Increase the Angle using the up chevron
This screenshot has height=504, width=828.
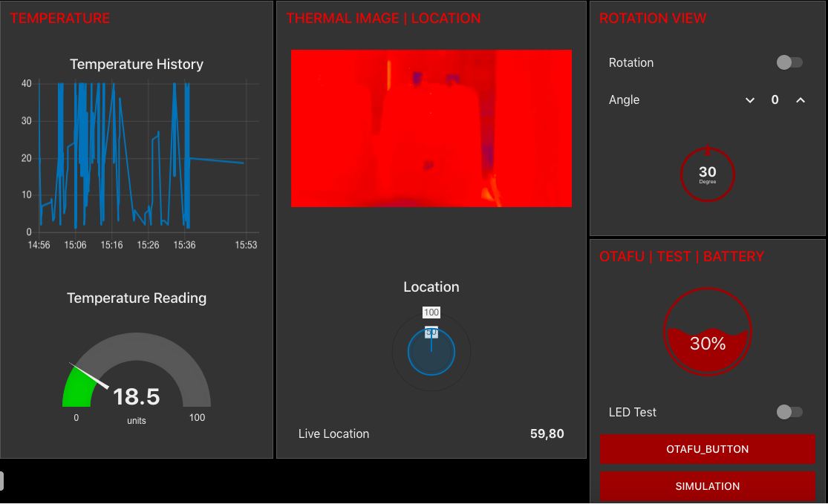click(x=801, y=99)
